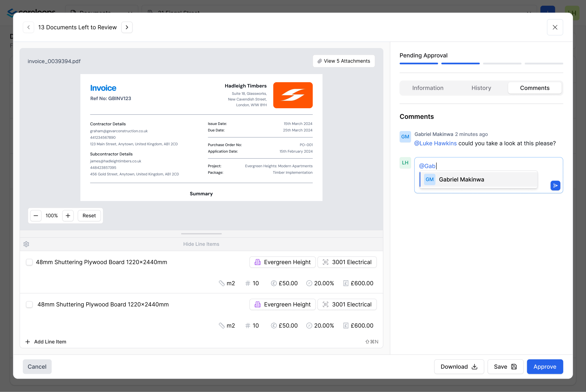Check the second Shuttering Plywood line item
This screenshot has height=392, width=586.
pos(29,304)
